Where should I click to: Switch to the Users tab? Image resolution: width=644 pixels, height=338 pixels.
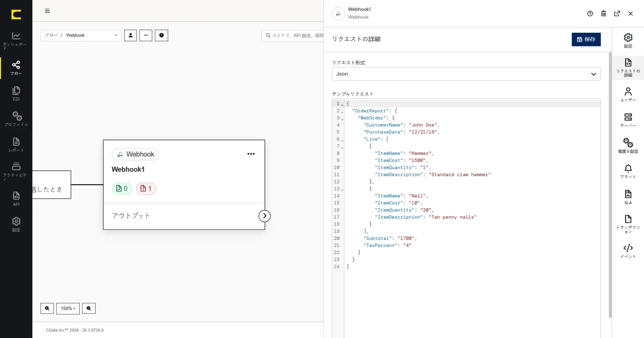628,94
